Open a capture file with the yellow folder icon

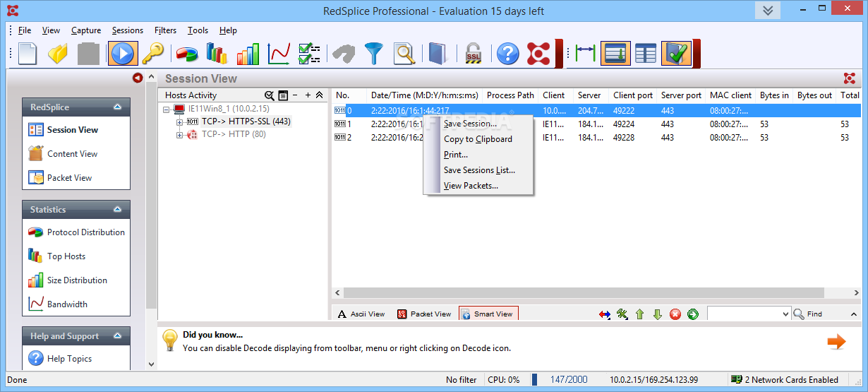(58, 54)
